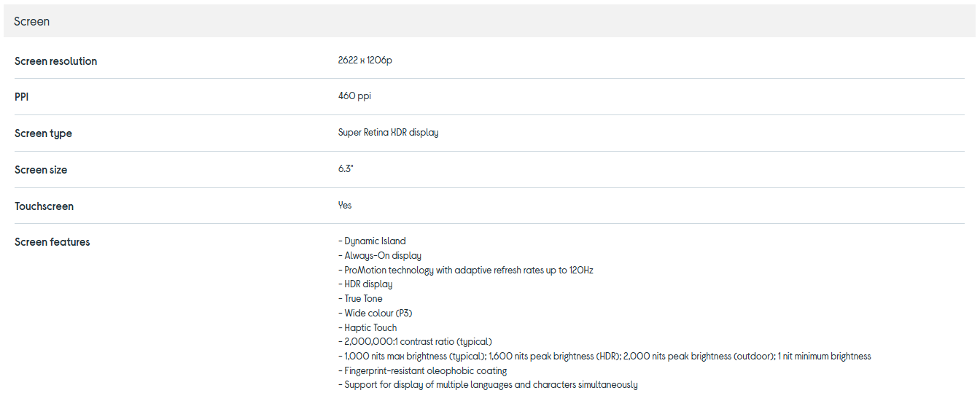Click the Touchscreen row label

pyautogui.click(x=44, y=206)
